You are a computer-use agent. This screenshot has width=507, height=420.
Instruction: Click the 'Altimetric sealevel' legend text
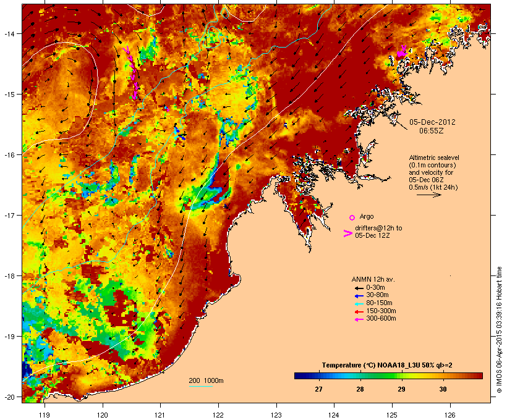point(434,157)
